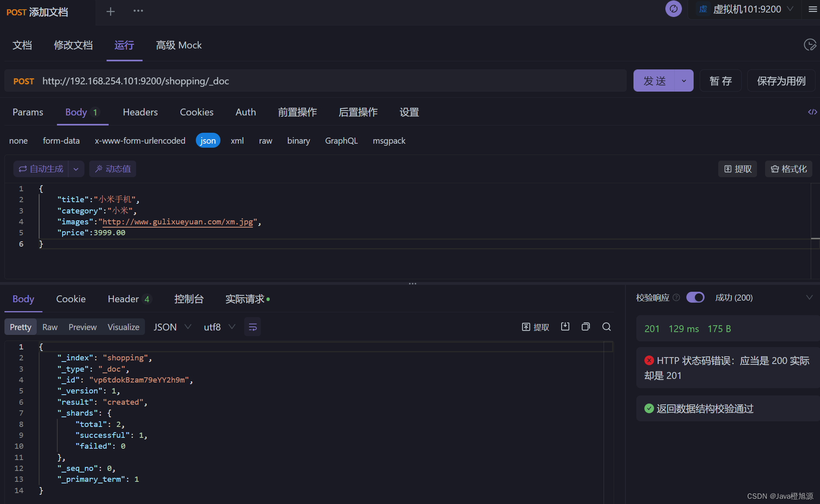Open a new tab with the plus icon
Image resolution: width=820 pixels, height=504 pixels.
110,12
